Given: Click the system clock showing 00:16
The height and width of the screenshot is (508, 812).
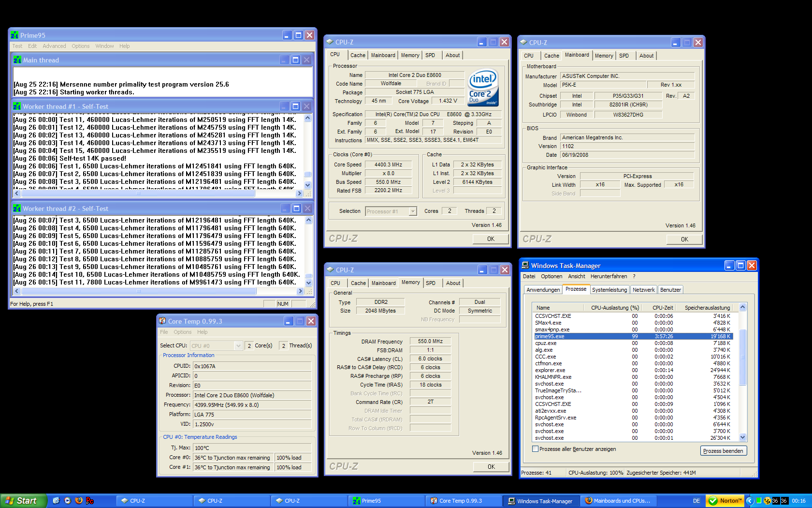Looking at the screenshot, I should (798, 501).
